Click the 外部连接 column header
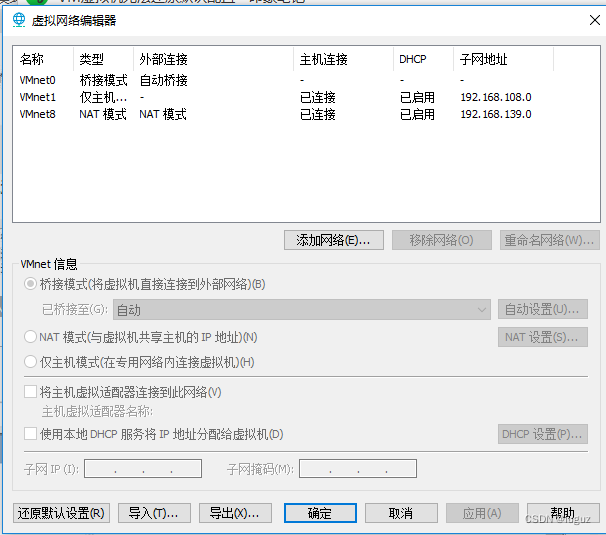This screenshot has width=606, height=535. [x=213, y=59]
